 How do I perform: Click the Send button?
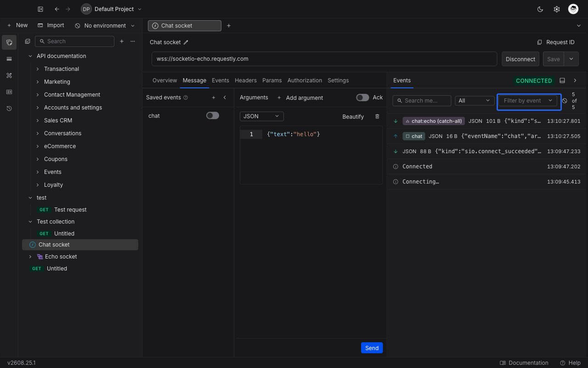pos(372,348)
